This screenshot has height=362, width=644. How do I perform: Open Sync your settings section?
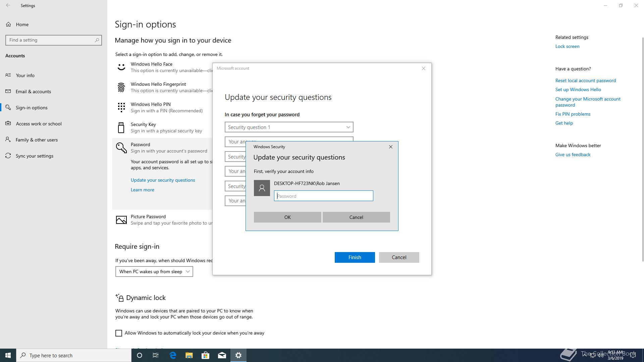[54, 156]
